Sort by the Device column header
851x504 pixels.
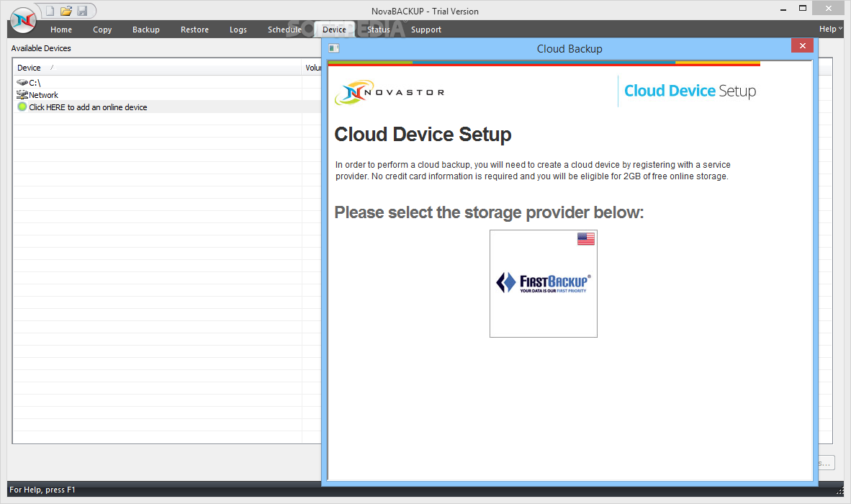click(x=158, y=68)
